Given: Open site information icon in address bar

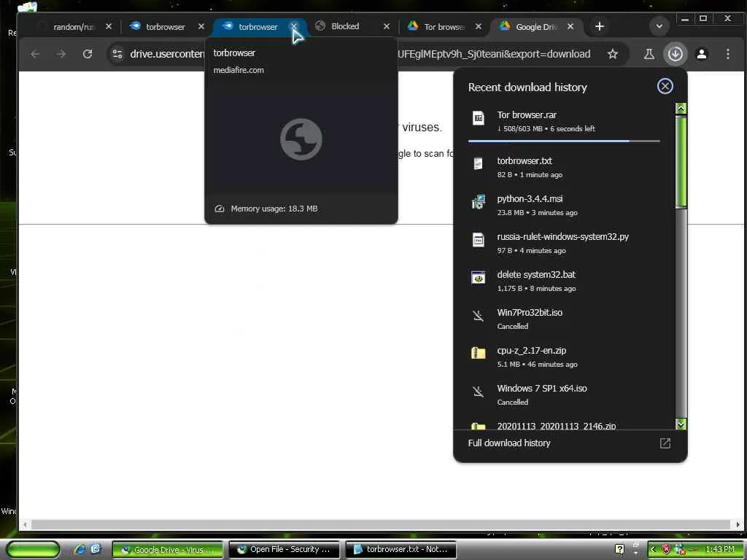Looking at the screenshot, I should point(117,54).
